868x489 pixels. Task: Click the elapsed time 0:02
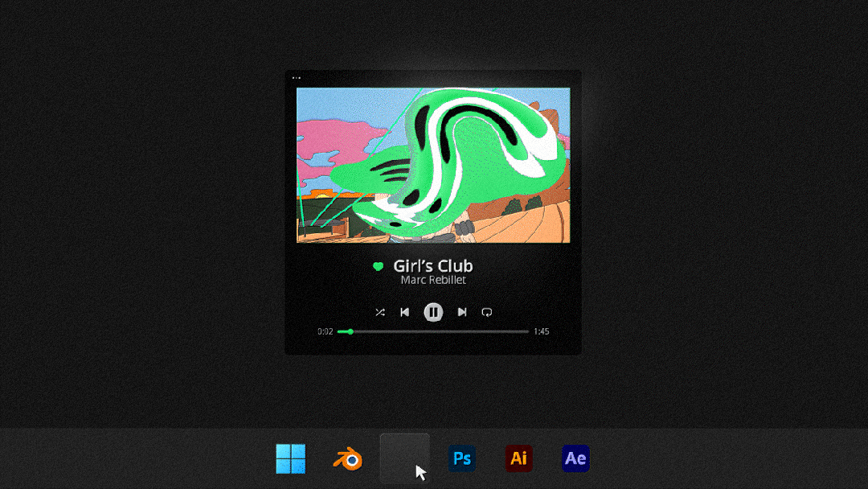click(325, 331)
